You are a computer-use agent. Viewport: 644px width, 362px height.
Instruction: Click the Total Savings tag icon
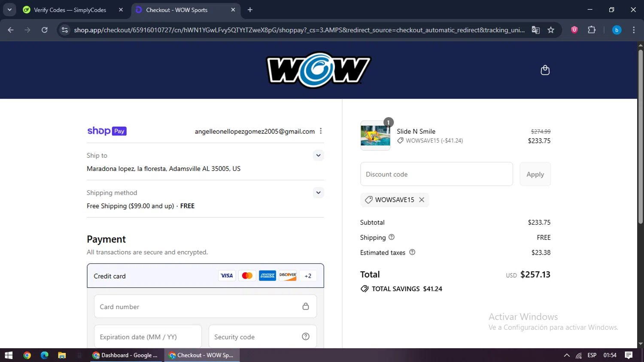365,289
